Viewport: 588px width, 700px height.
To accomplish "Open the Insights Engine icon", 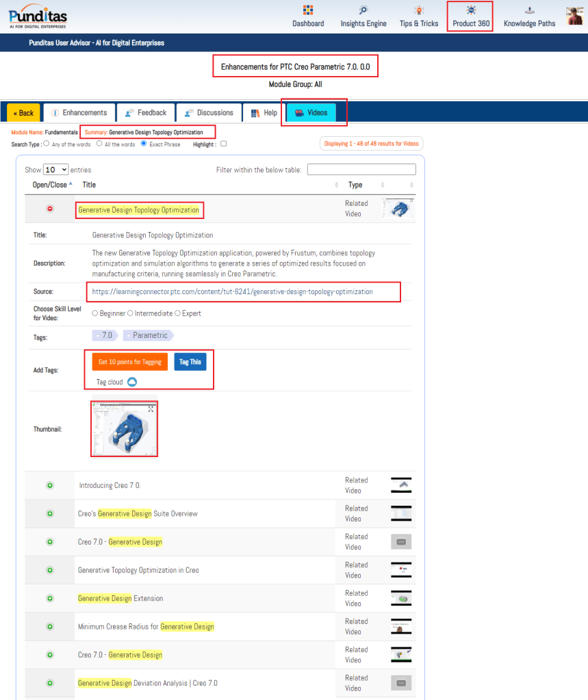I will click(363, 10).
